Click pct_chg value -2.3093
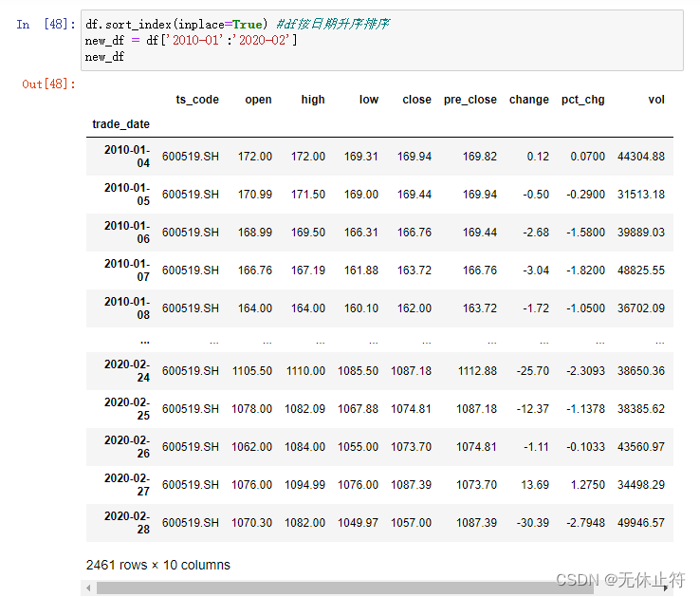The image size is (700, 597). click(x=586, y=371)
